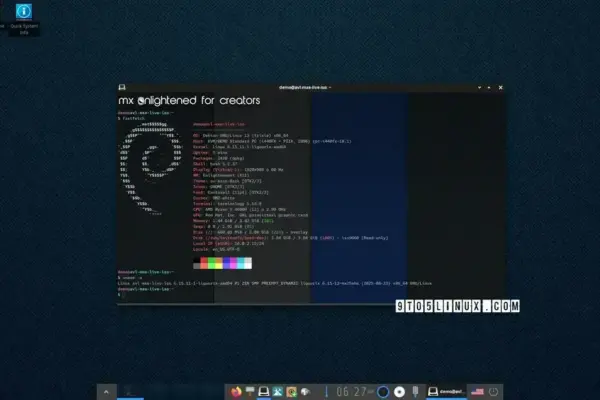Close the demo@avl terminal window
600x400 pixels.
pyautogui.click(x=500, y=88)
